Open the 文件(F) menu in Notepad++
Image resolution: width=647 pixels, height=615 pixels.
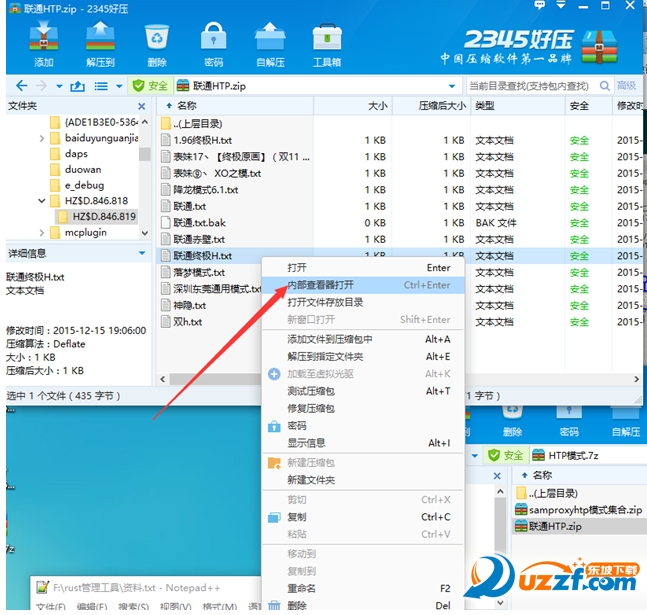click(x=51, y=607)
